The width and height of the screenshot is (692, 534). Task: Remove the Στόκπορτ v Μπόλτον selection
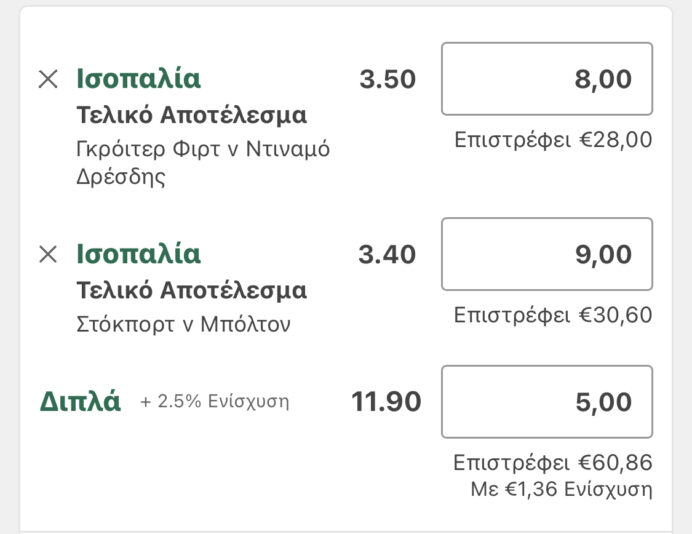[47, 255]
